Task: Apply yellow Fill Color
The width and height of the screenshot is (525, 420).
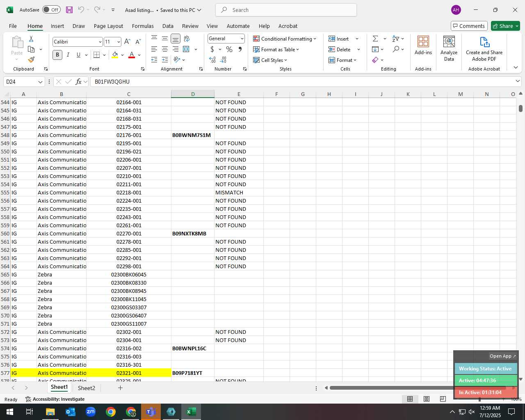Action: [x=115, y=55]
